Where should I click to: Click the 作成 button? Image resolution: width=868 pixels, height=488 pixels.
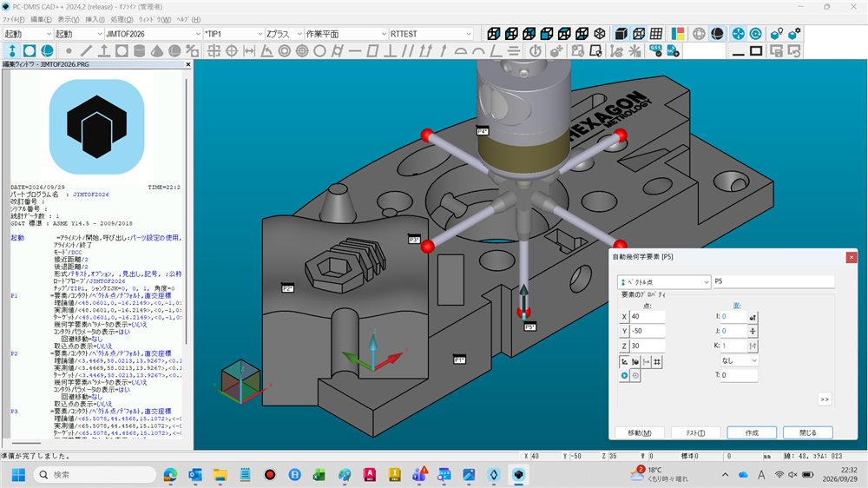coord(752,432)
